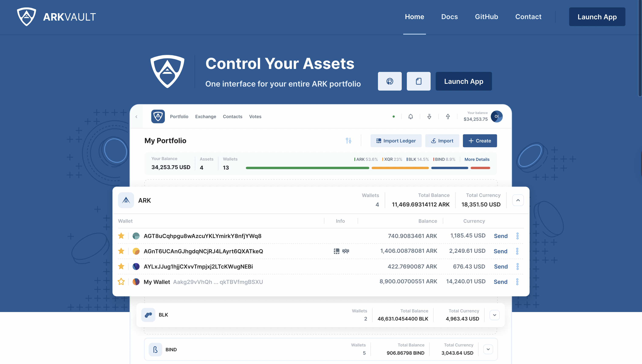The width and height of the screenshot is (642, 364).
Task: Click the send funds up-arrow icon
Action: click(x=448, y=116)
